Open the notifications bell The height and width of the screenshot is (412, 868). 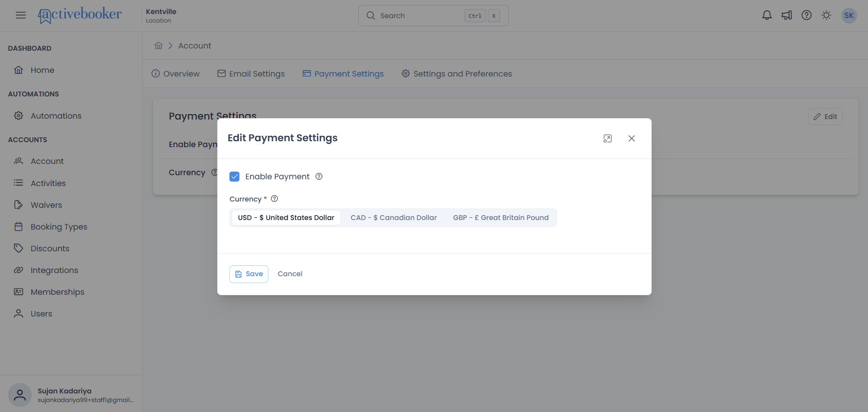767,15
